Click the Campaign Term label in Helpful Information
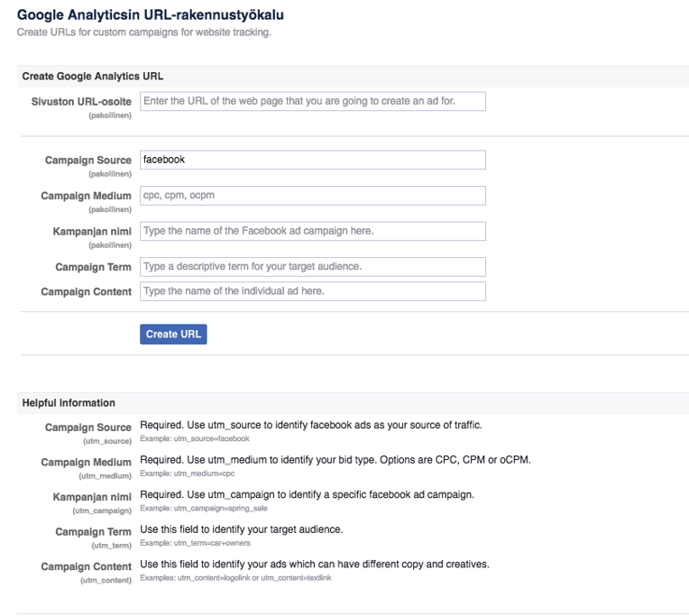The image size is (689, 616). (x=93, y=531)
